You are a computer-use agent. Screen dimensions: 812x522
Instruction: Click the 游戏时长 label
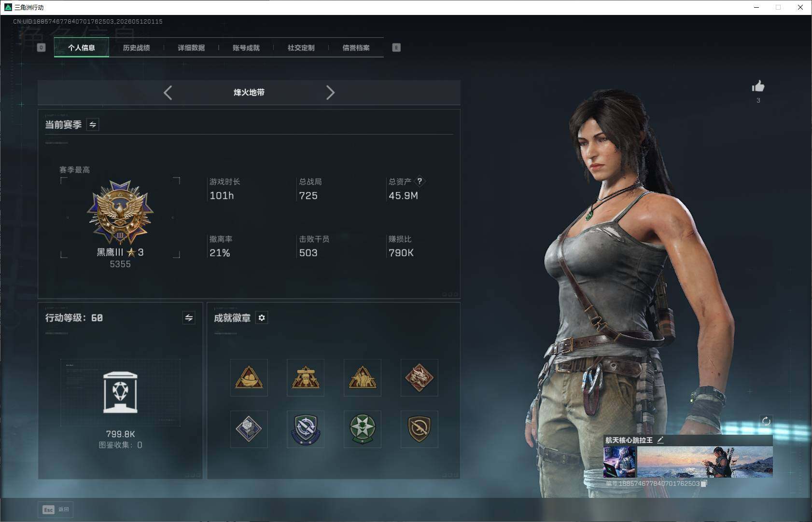coord(225,182)
